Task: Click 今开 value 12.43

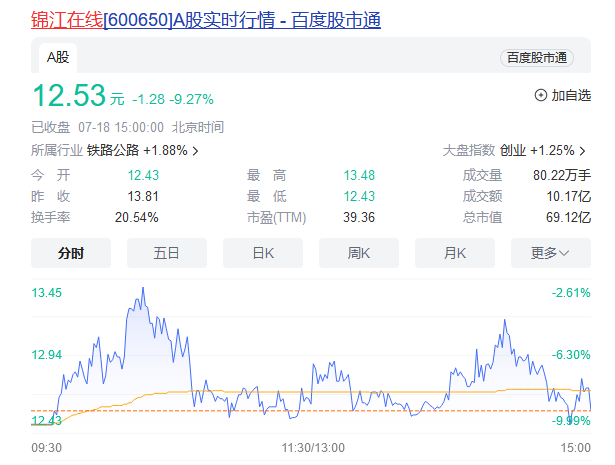Action: click(143, 175)
